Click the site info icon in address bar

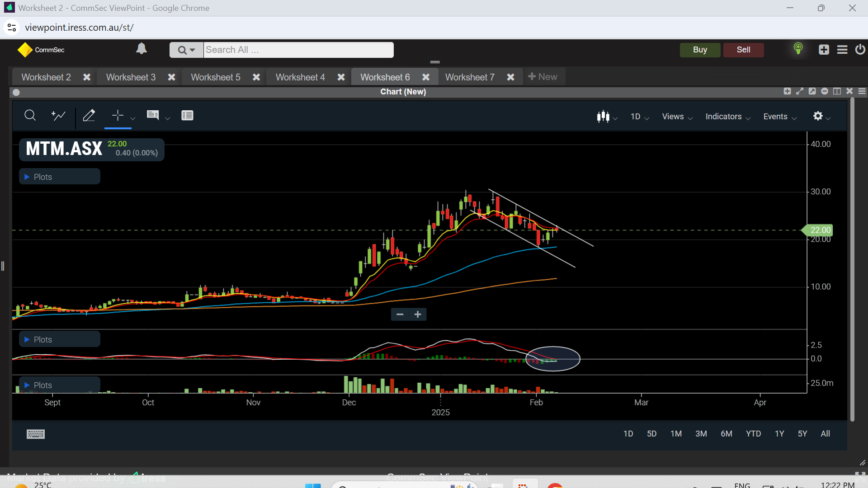point(12,28)
